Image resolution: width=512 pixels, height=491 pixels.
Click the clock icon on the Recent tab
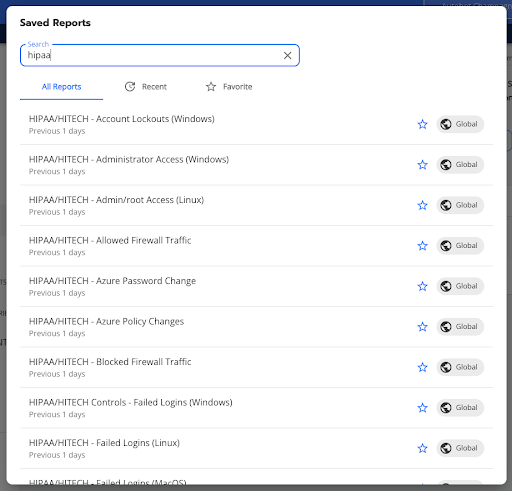click(130, 87)
